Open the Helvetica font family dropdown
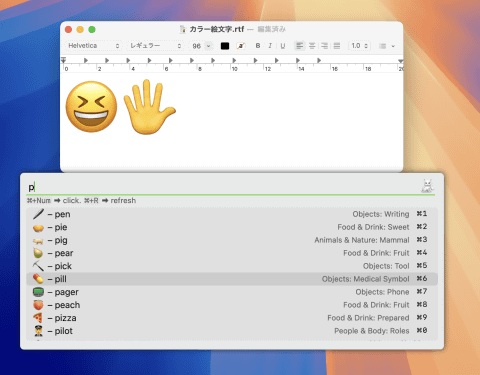480x375 pixels. 93,46
